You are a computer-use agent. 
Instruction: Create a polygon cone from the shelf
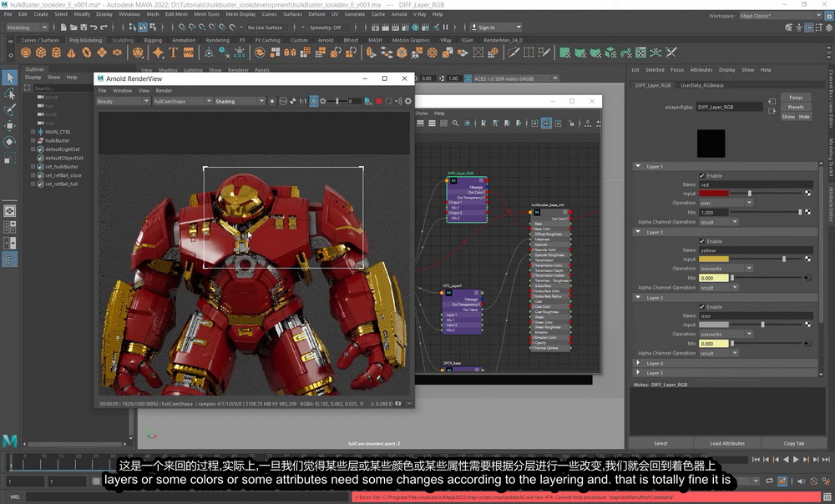pos(71,53)
